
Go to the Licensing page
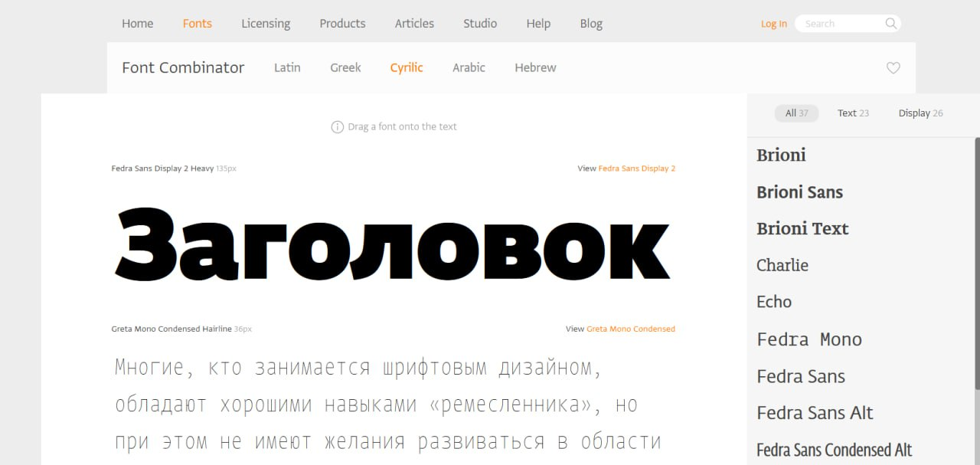tap(266, 24)
